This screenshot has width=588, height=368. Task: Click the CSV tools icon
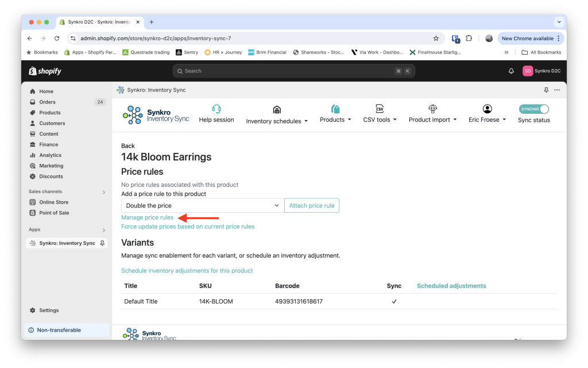coord(379,108)
